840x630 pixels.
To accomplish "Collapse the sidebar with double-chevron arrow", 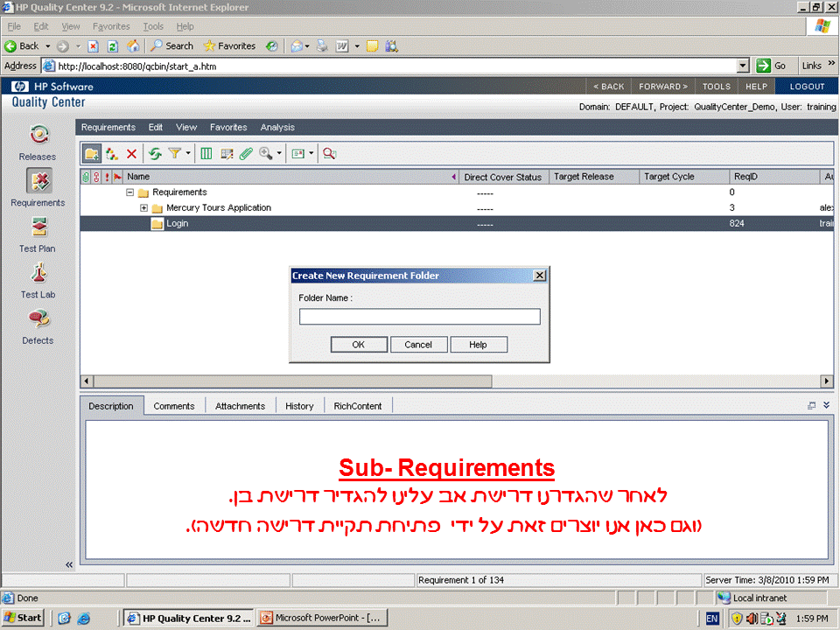I will (68, 564).
